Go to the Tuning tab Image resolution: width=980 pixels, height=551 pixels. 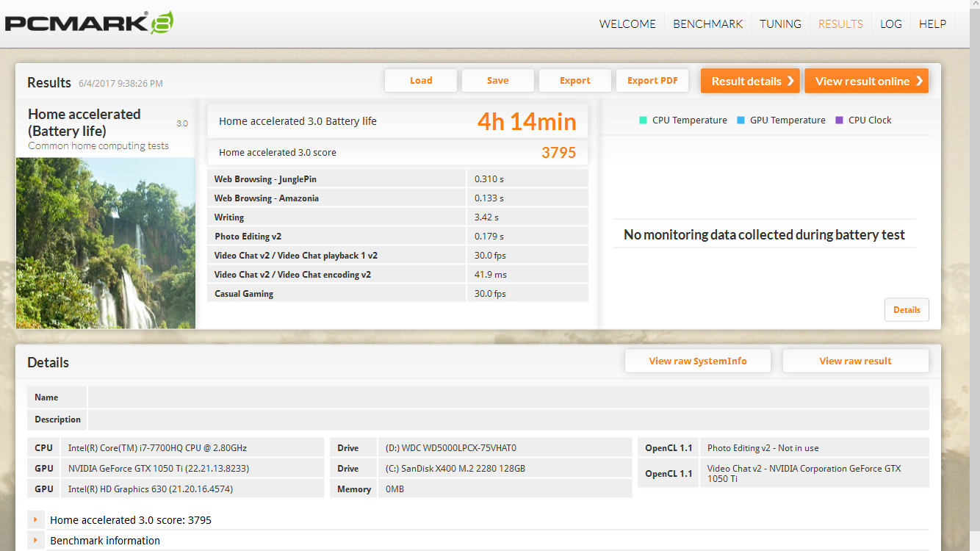(x=780, y=24)
